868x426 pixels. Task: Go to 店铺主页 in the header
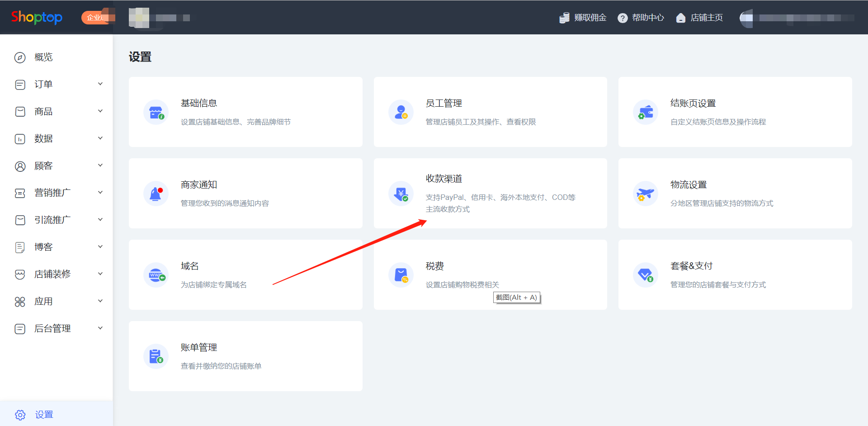(700, 18)
